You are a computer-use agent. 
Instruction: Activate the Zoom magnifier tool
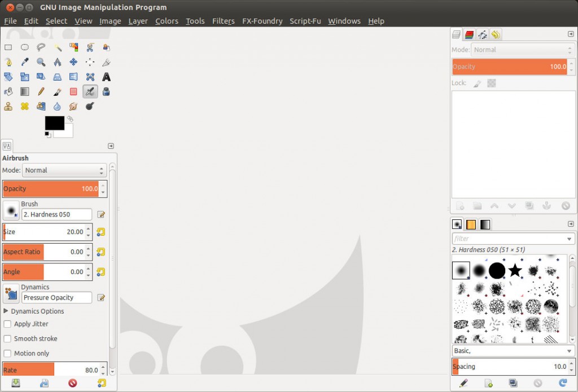point(41,62)
